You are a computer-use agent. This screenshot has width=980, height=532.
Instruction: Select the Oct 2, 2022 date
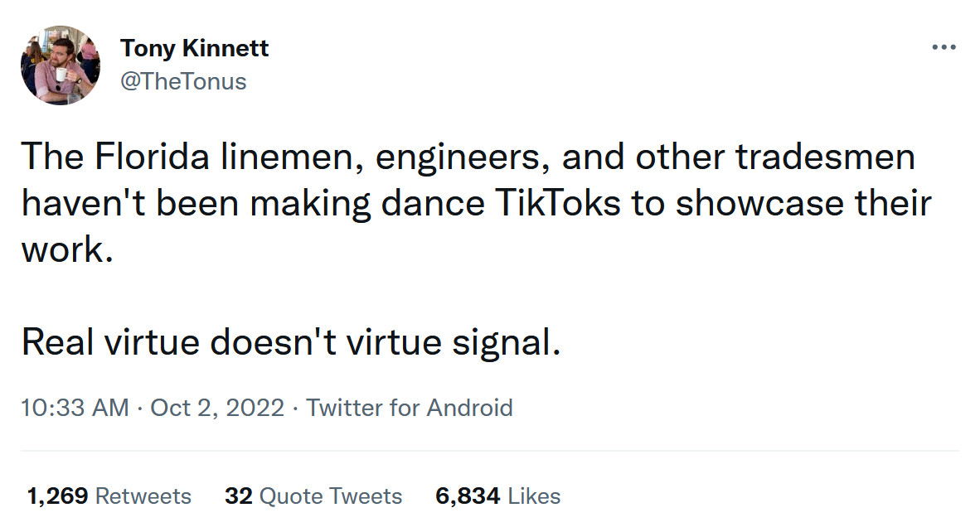[217, 408]
